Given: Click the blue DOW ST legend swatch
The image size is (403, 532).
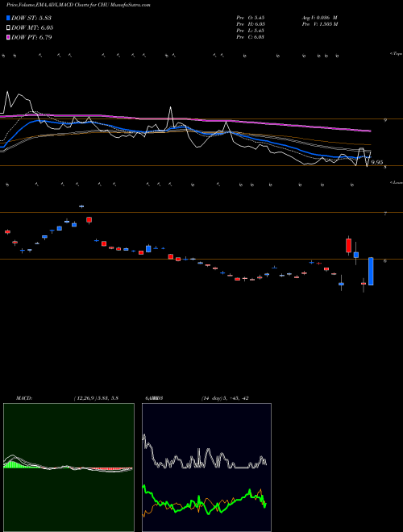Looking at the screenshot, I should click(x=8, y=18).
